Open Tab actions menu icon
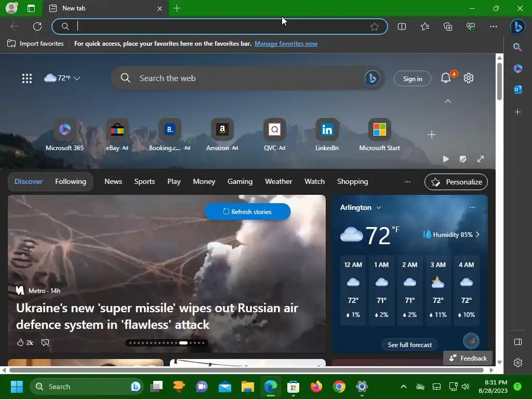The width and height of the screenshot is (532, 399). coord(31,8)
